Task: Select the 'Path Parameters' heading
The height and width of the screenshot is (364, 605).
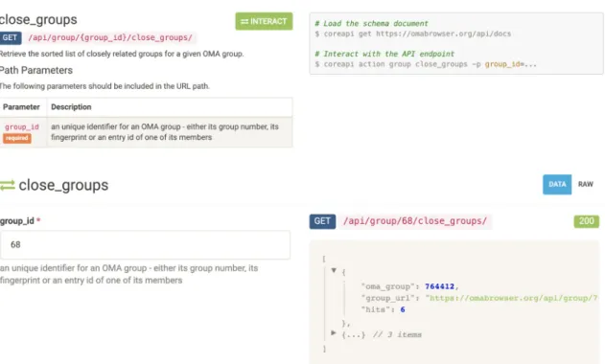Action: (35, 70)
